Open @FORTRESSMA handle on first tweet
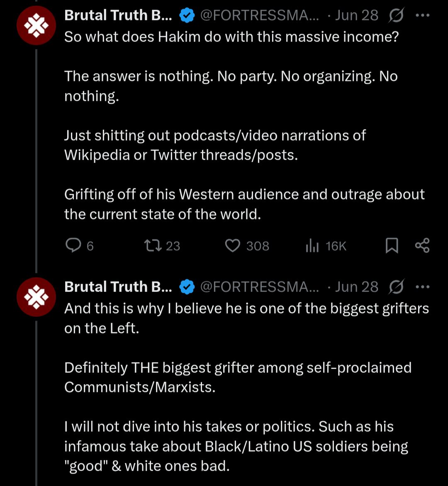 pyautogui.click(x=260, y=16)
